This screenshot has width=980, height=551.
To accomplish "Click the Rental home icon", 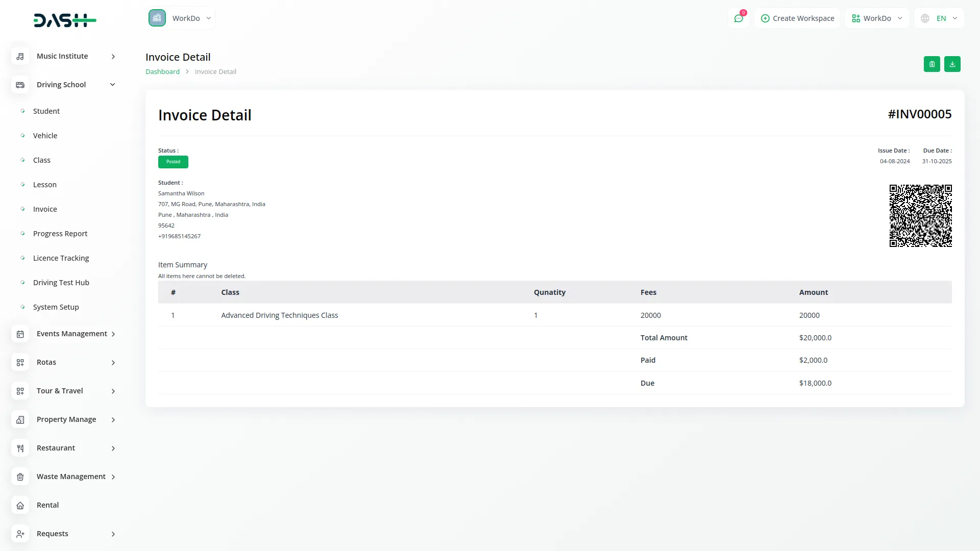I will (20, 506).
